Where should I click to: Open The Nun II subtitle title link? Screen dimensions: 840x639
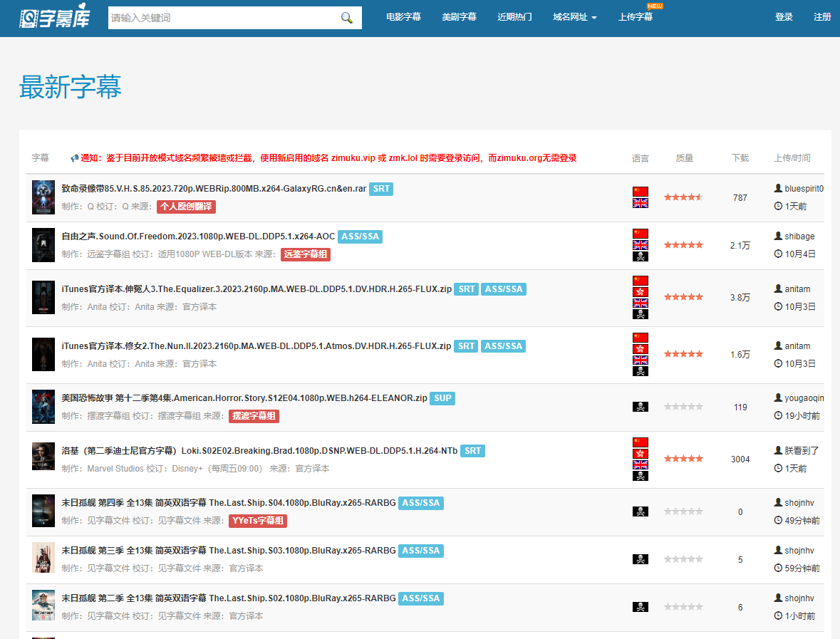(256, 346)
